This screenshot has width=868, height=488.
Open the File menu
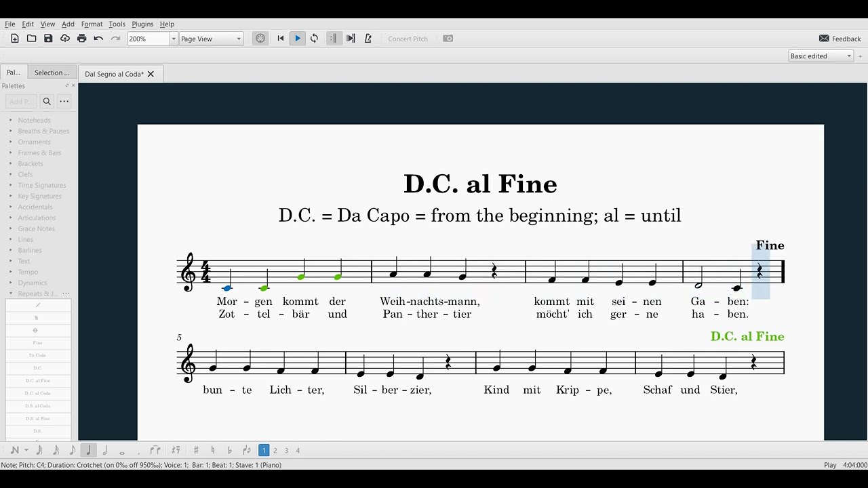click(10, 24)
